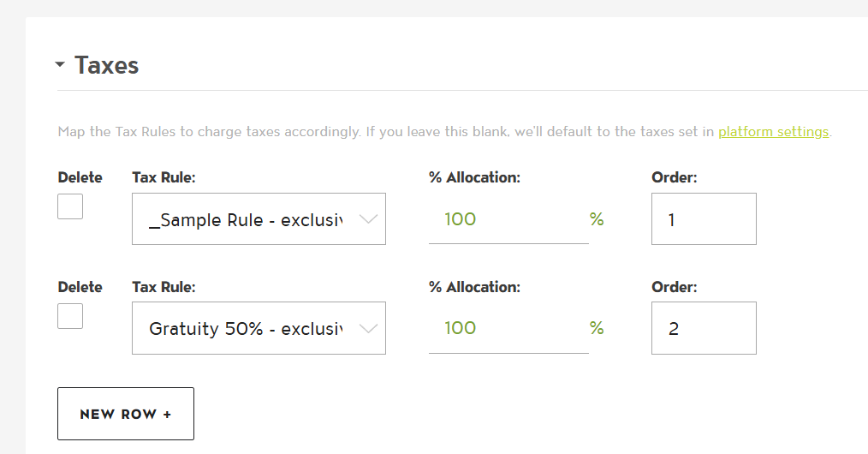Image resolution: width=868 pixels, height=454 pixels.
Task: Focus the % Allocation field in first row
Action: pyautogui.click(x=507, y=219)
